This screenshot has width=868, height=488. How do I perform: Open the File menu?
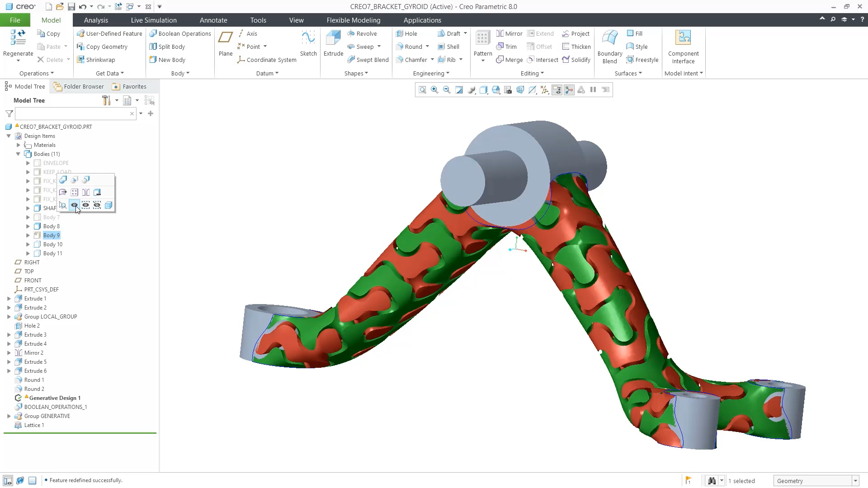coord(15,20)
